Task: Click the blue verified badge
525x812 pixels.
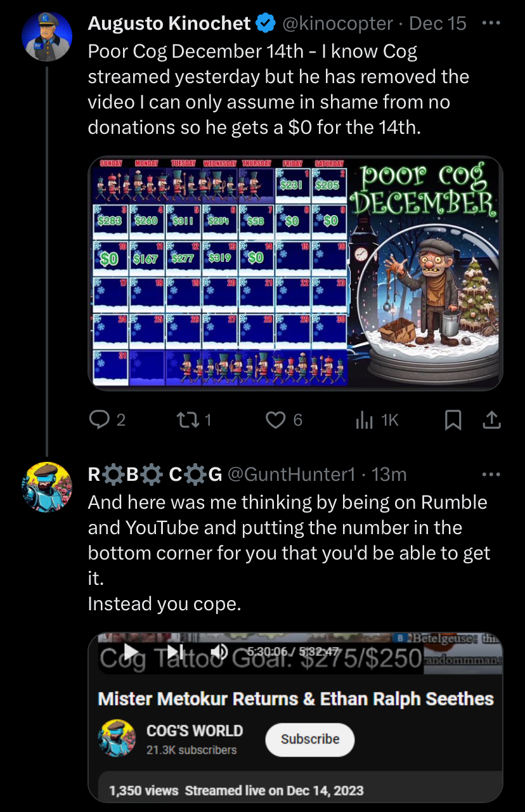Action: click(x=266, y=24)
